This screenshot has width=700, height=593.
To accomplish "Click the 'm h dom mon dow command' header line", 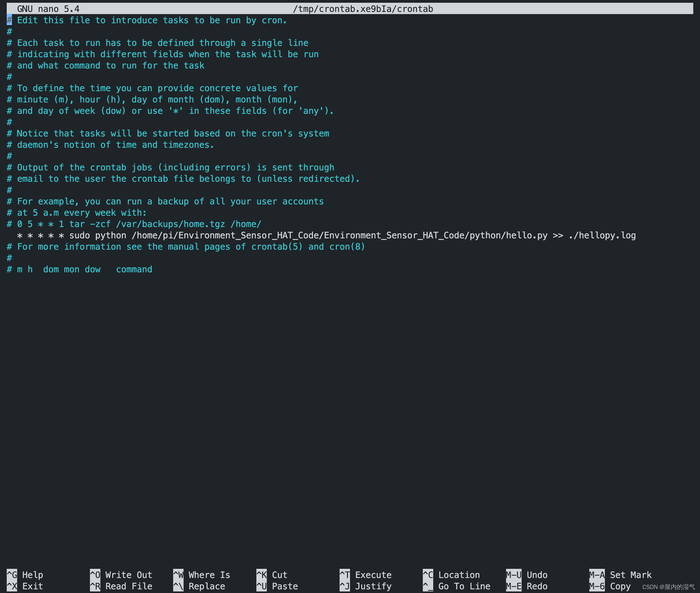I will point(79,270).
